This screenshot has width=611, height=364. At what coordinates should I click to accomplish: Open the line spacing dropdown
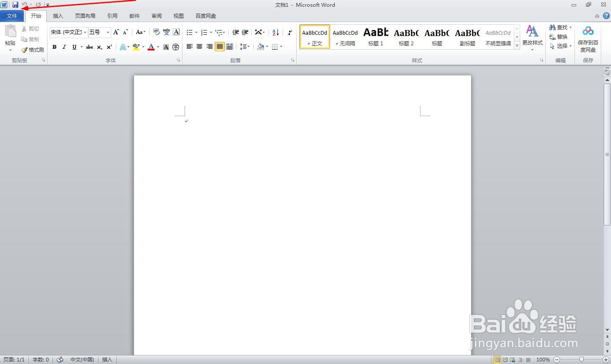pyautogui.click(x=245, y=47)
